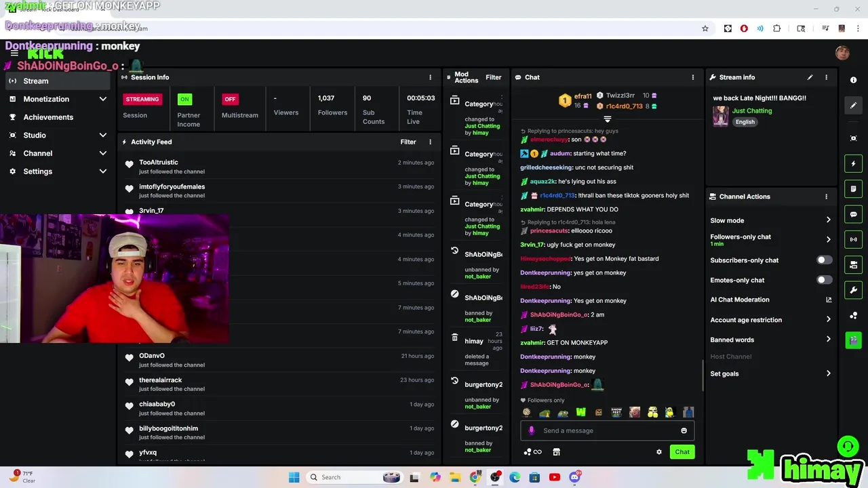
Task: Open YouTube app from taskbar
Action: coord(554,477)
